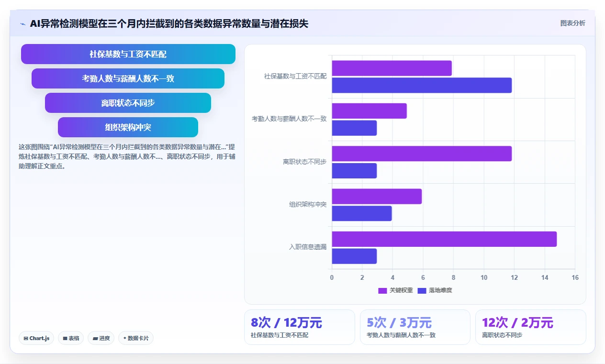Click the 表格 tag chip
605x364 pixels.
[x=71, y=338]
